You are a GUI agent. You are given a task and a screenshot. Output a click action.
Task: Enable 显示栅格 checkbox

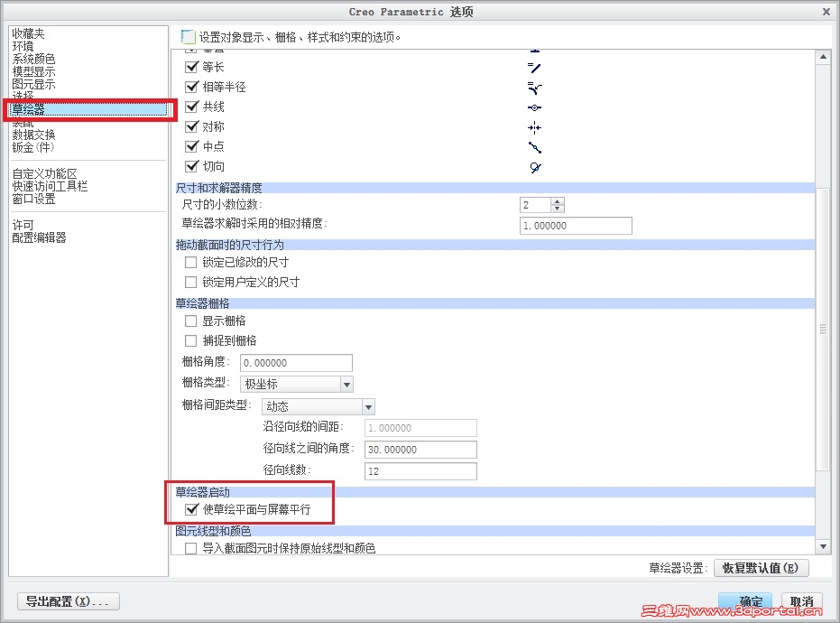[x=190, y=321]
